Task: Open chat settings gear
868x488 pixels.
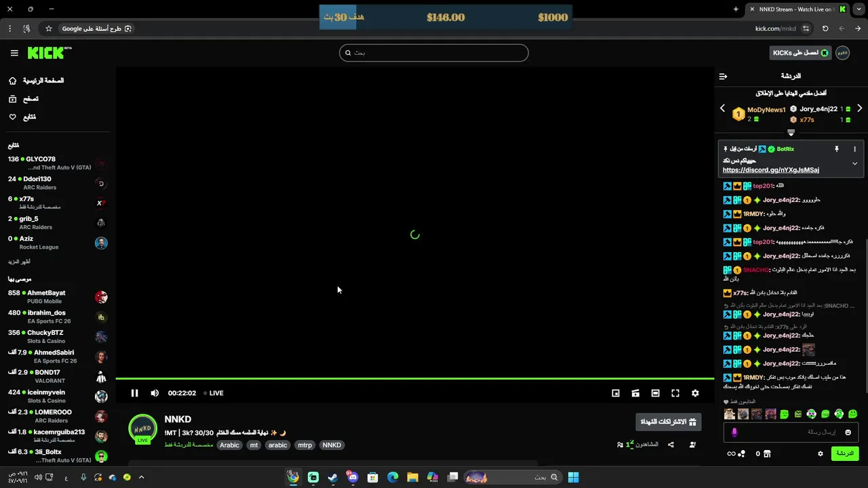Action: pos(820,454)
